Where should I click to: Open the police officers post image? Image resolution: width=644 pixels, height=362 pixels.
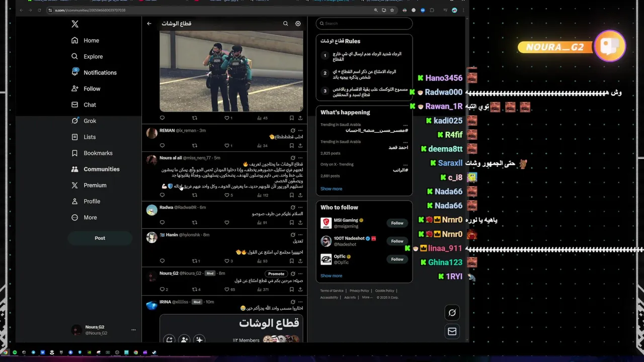tap(231, 71)
